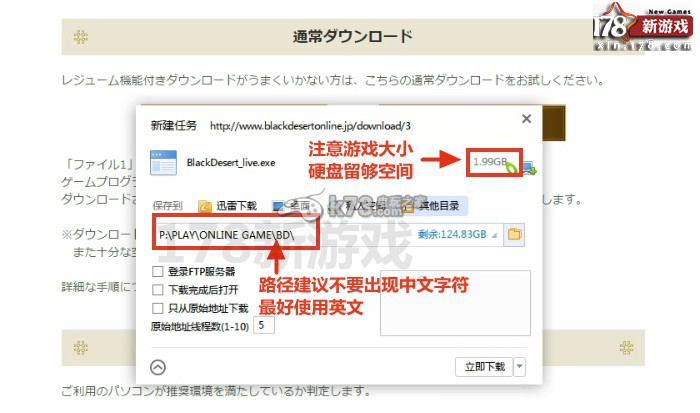The image size is (700, 413).
Task: Click the computer icon next to 1.99GB
Action: tap(529, 167)
